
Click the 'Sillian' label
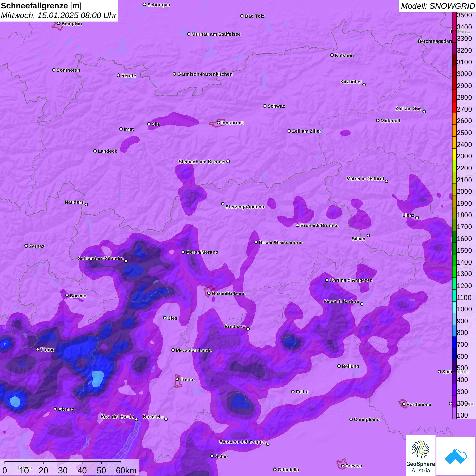point(358,239)
